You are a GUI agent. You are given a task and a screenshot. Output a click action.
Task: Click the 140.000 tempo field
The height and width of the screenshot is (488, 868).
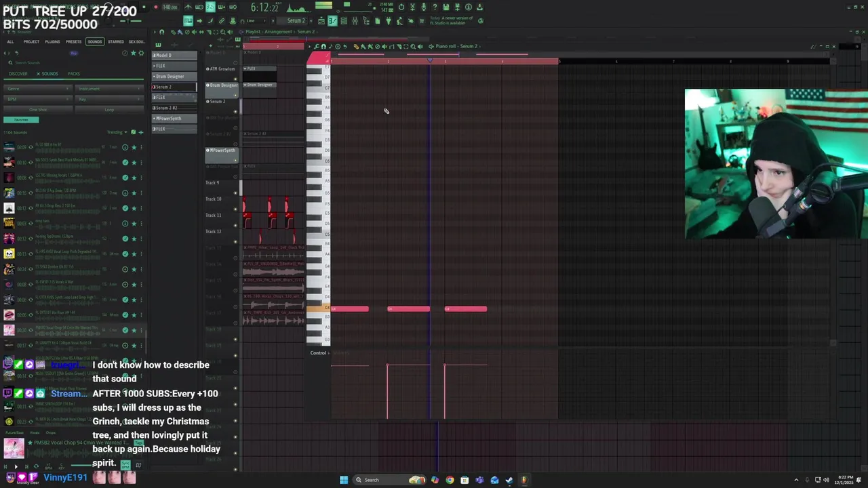click(170, 7)
